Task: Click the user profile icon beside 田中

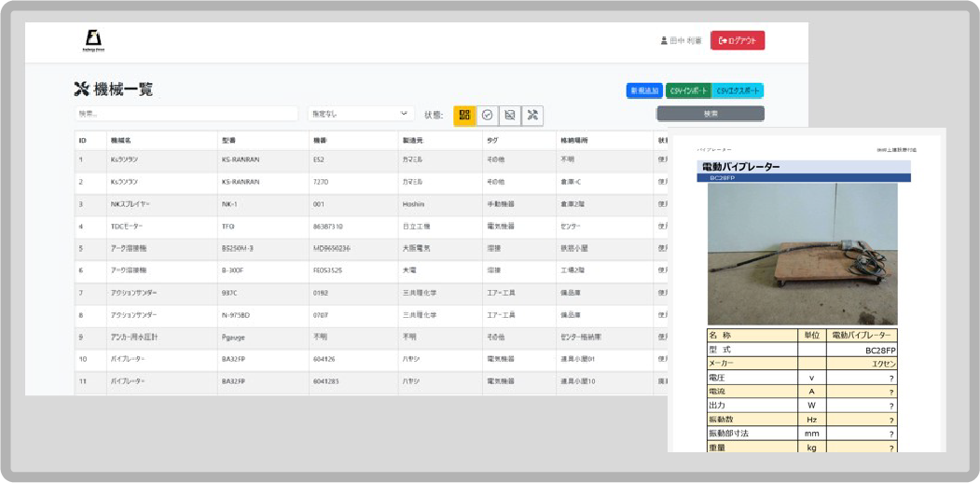Action: 664,41
